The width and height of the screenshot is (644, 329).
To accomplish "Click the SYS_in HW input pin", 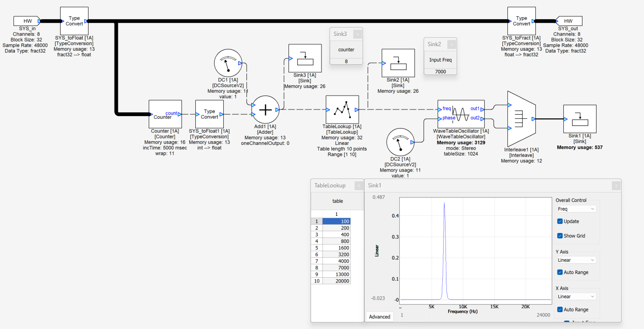I will tap(28, 21).
